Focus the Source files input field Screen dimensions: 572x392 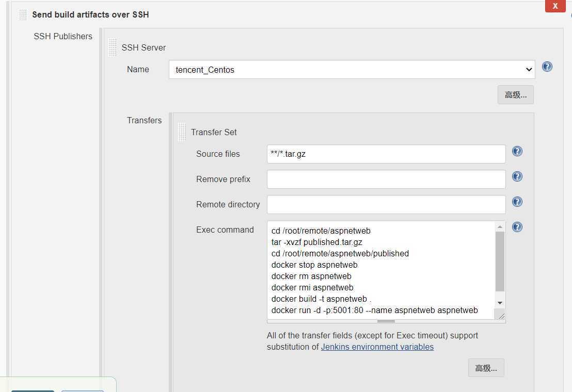tap(386, 154)
